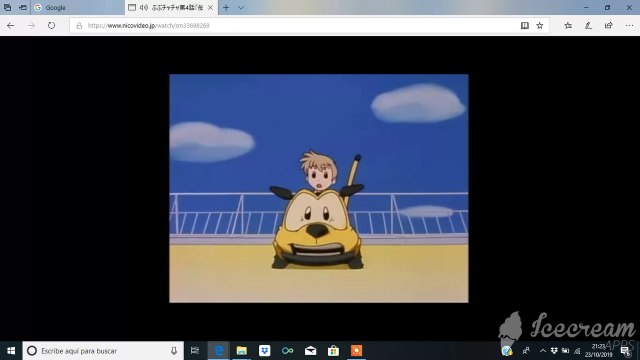This screenshot has width=640, height=360.
Task: Click the site lock security icon
Action: tap(79, 25)
